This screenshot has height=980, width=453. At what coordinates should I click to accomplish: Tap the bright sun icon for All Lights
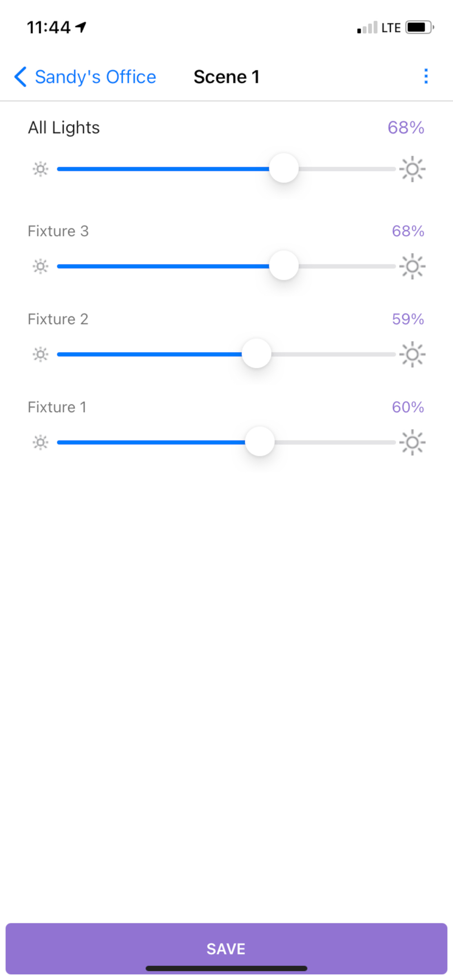412,169
